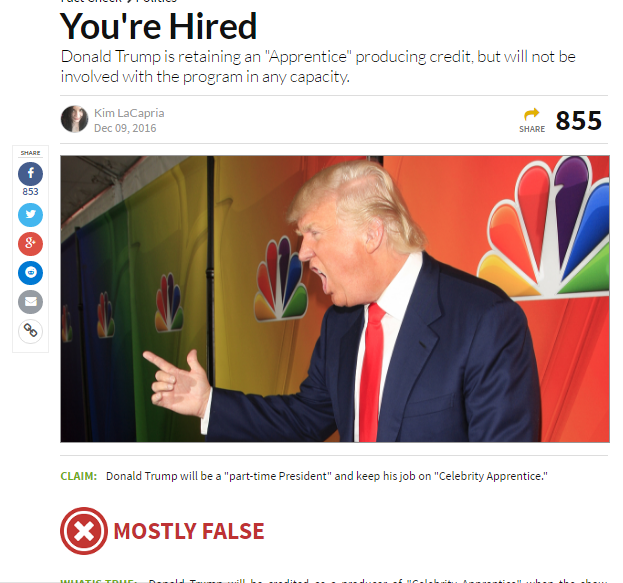Click the yellow share arrow icon
623x583 pixels.
click(x=532, y=114)
